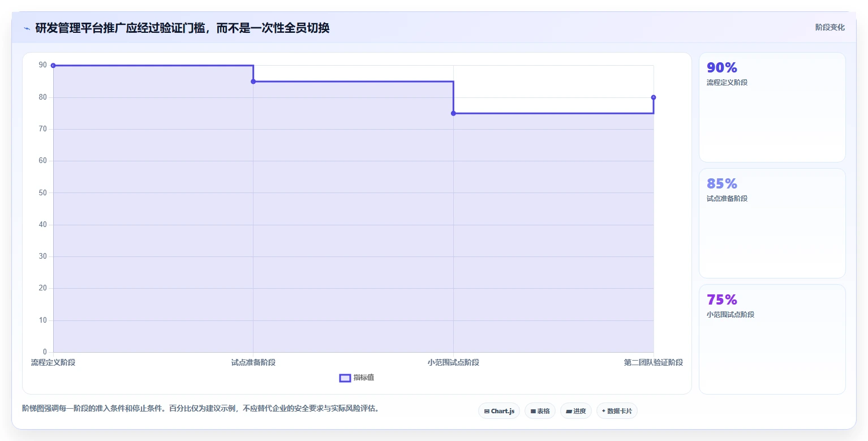Select the 表格 pill button
The width and height of the screenshot is (868, 441).
pyautogui.click(x=540, y=411)
